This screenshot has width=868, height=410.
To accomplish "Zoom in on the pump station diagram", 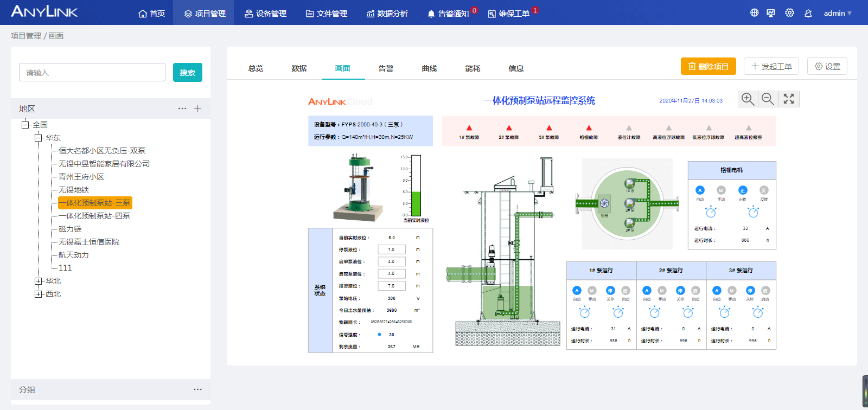I will click(748, 99).
